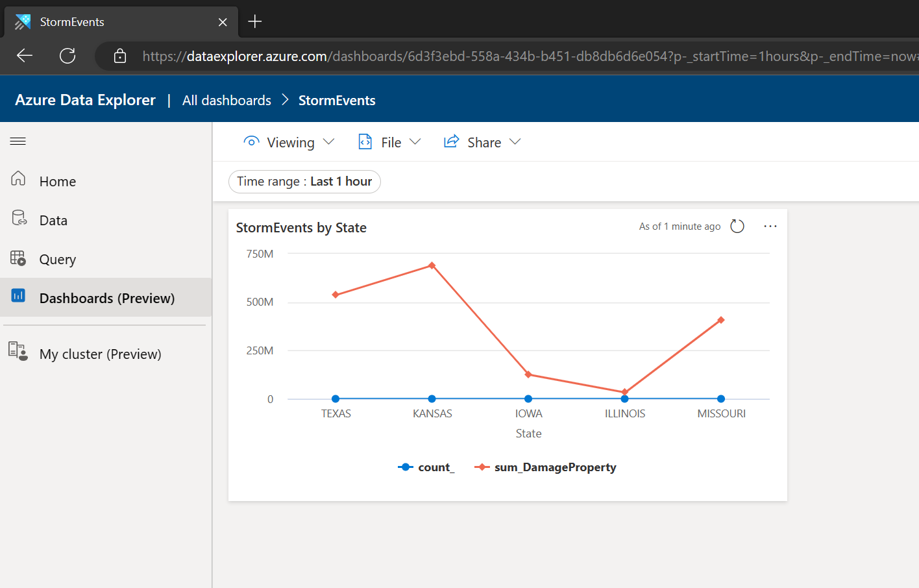Click the KANSAS orange data point
The image size is (919, 588).
point(432,265)
